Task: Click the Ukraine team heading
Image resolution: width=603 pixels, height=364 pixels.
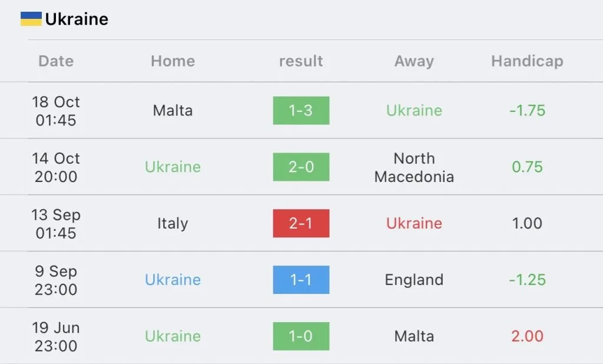Action: click(x=77, y=19)
